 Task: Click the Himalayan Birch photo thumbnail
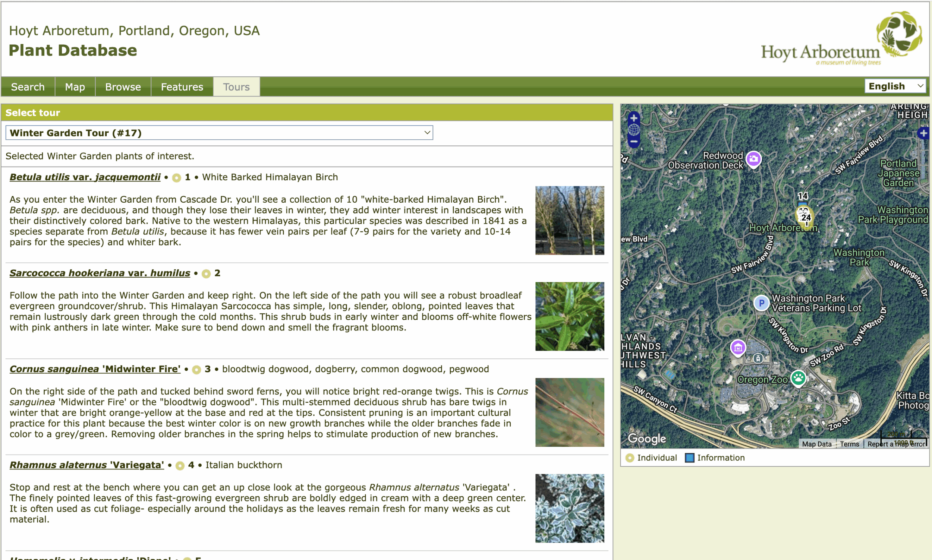pyautogui.click(x=570, y=220)
